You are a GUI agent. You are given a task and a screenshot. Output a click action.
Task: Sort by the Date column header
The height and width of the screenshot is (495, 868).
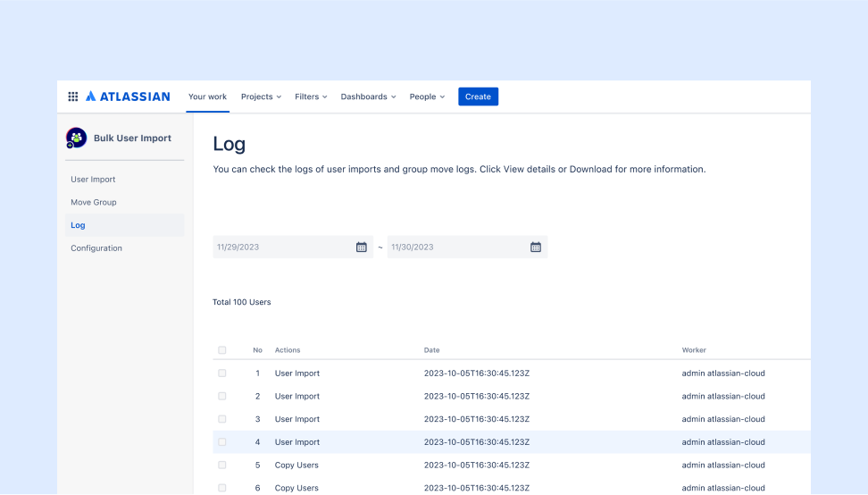(x=432, y=350)
